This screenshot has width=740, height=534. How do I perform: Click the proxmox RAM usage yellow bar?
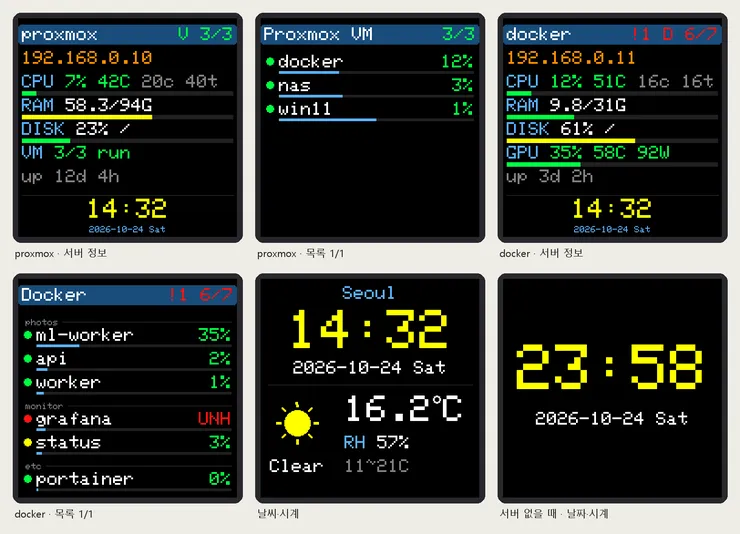pyautogui.click(x=87, y=117)
